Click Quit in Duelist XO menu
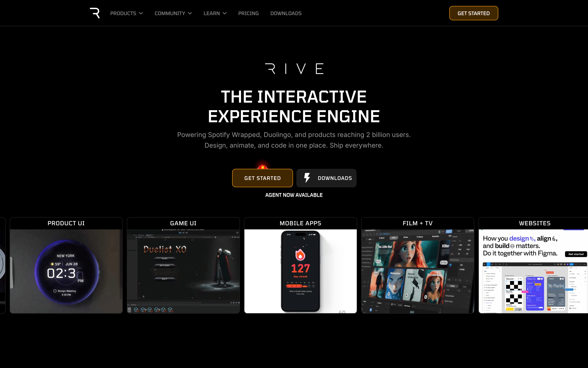The width and height of the screenshot is (588, 368). (x=165, y=279)
